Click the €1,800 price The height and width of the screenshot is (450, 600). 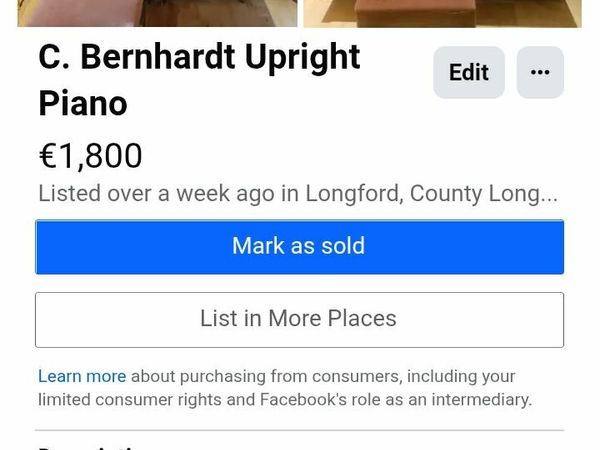pos(90,156)
